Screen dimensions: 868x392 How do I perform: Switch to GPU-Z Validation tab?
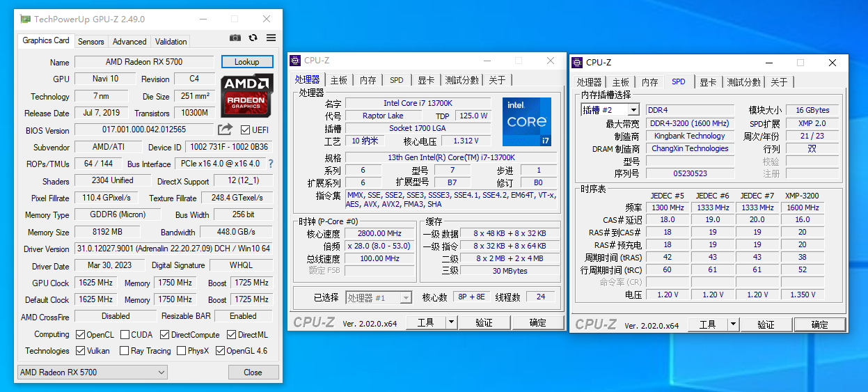(171, 42)
